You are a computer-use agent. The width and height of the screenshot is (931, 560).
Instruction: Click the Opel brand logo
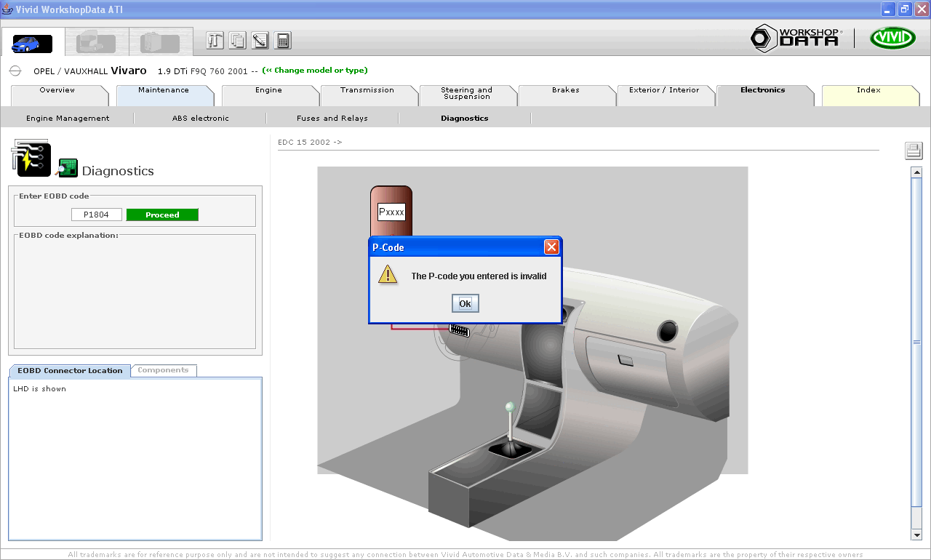[15, 71]
